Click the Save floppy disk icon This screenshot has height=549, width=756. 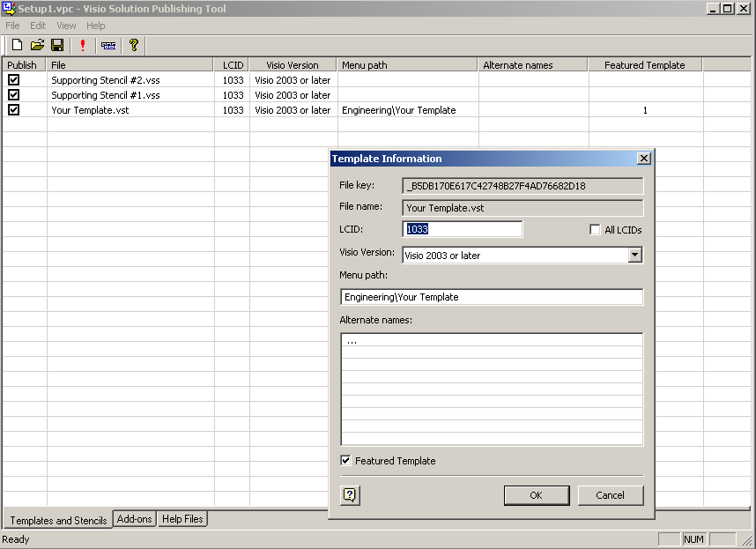click(x=57, y=45)
